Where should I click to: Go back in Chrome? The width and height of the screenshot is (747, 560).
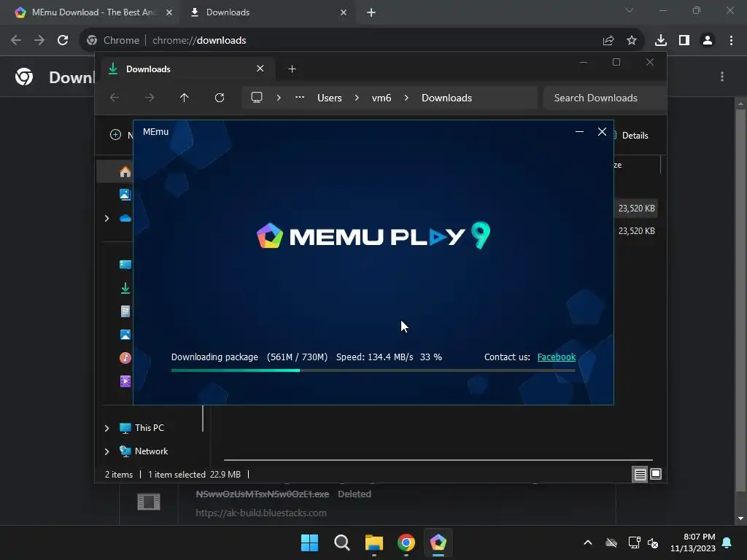(x=16, y=41)
